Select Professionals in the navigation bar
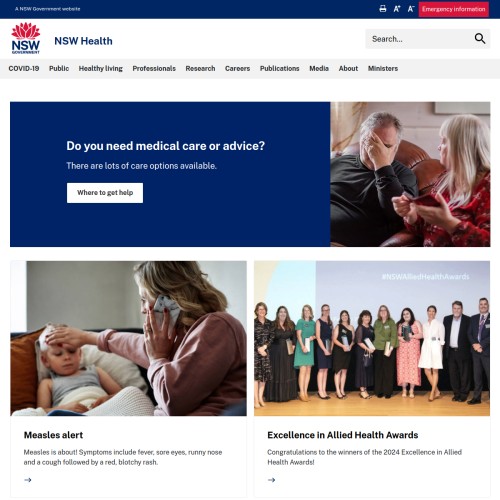500x500 pixels. coord(154,68)
